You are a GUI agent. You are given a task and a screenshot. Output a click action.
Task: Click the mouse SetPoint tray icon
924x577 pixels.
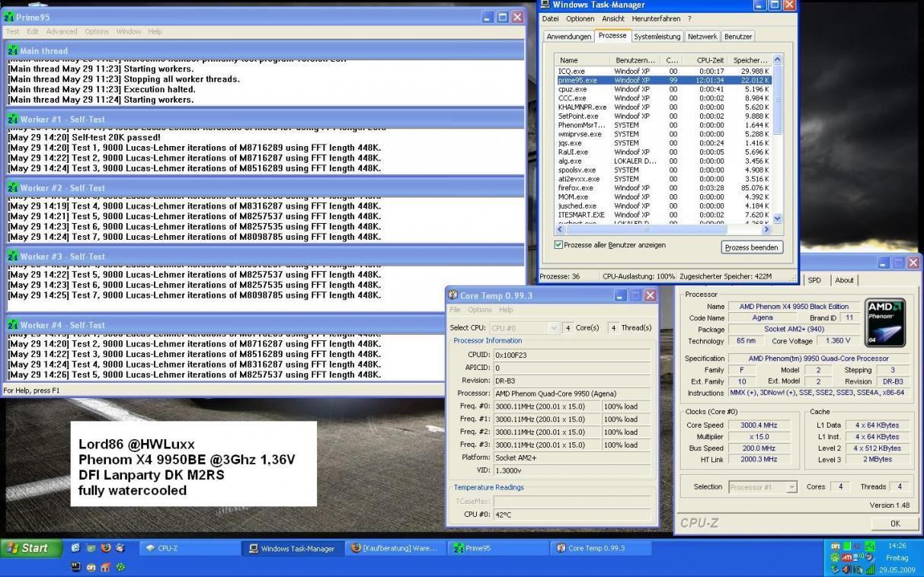pyautogui.click(x=858, y=570)
